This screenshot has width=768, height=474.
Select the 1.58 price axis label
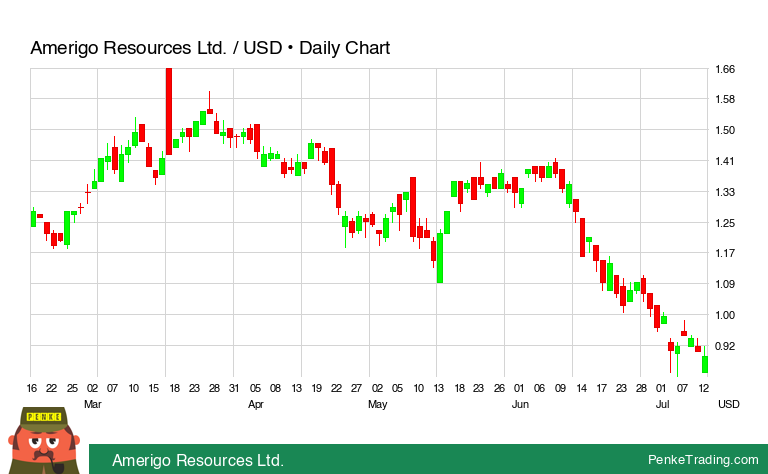[x=725, y=99]
